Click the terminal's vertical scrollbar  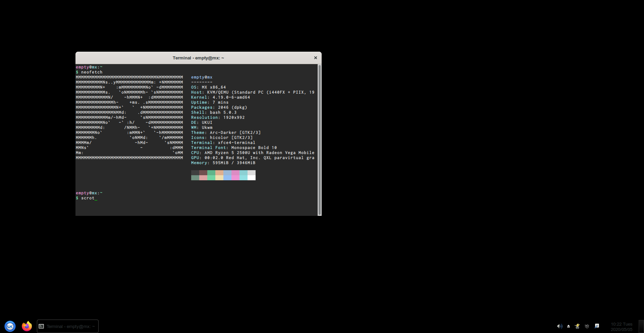(319, 140)
